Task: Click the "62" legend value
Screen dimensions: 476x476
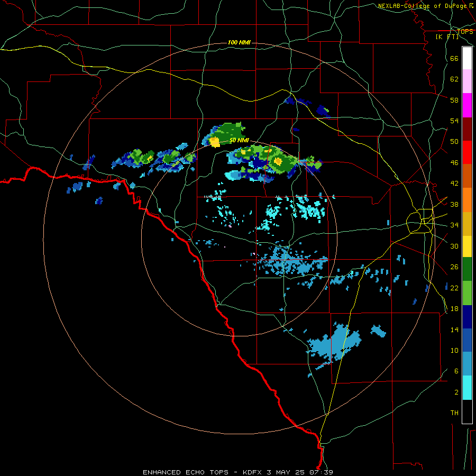Action: click(454, 79)
